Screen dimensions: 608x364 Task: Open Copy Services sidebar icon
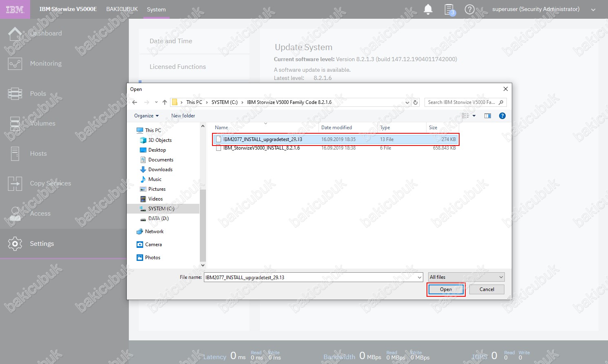pyautogui.click(x=15, y=184)
